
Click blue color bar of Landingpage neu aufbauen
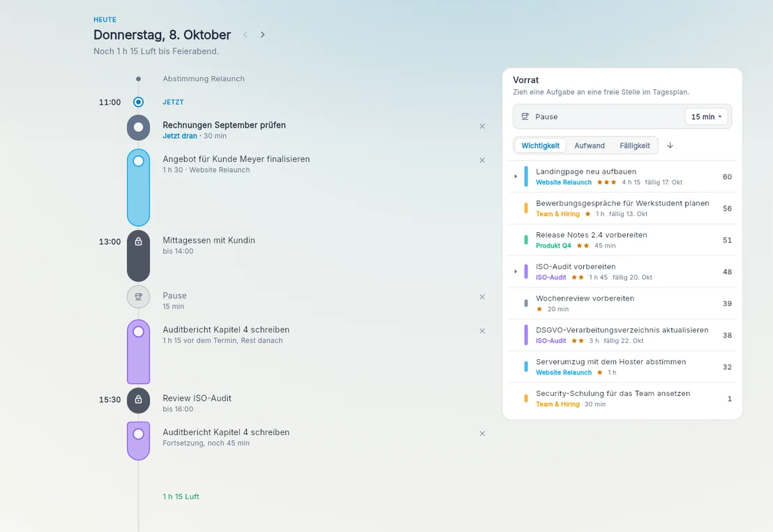pyautogui.click(x=526, y=176)
